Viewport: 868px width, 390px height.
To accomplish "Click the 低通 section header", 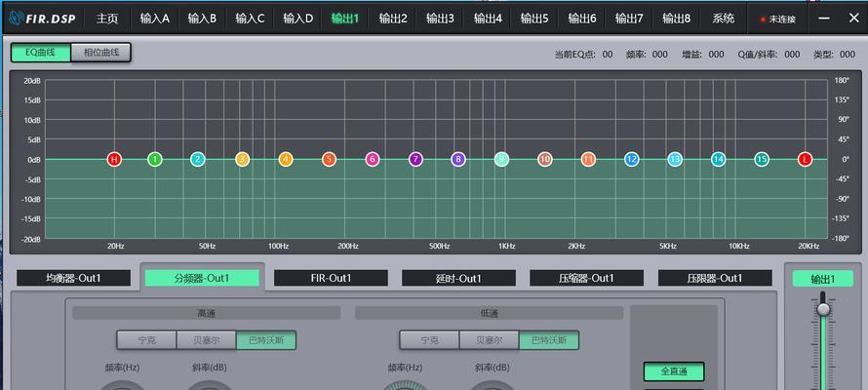I will pos(490,313).
